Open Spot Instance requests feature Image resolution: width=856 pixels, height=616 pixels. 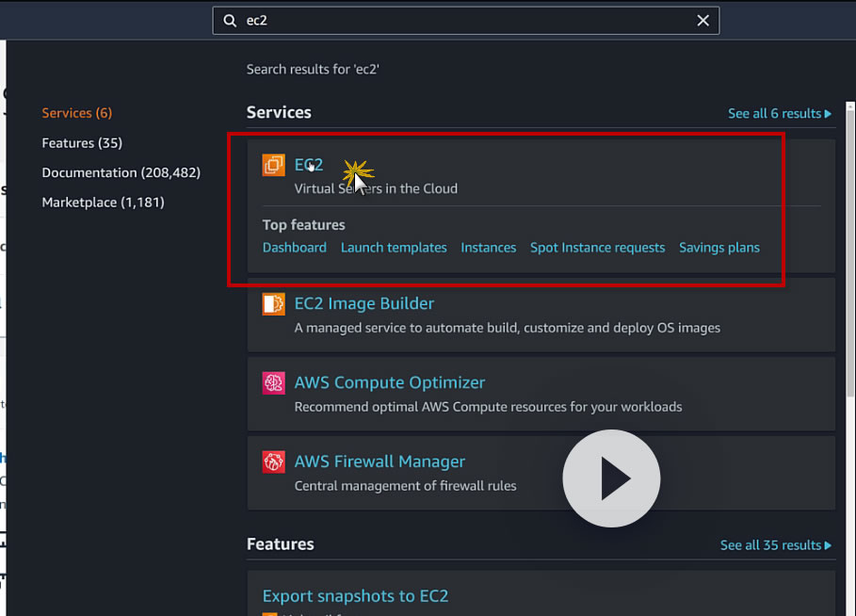[597, 248]
